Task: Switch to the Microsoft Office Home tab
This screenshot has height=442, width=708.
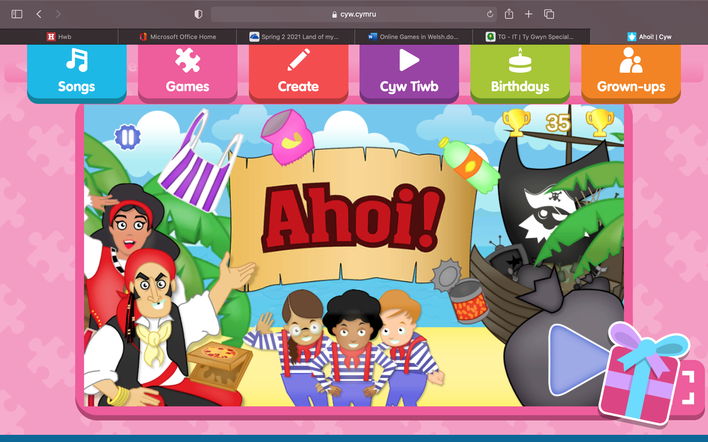Action: [177, 37]
